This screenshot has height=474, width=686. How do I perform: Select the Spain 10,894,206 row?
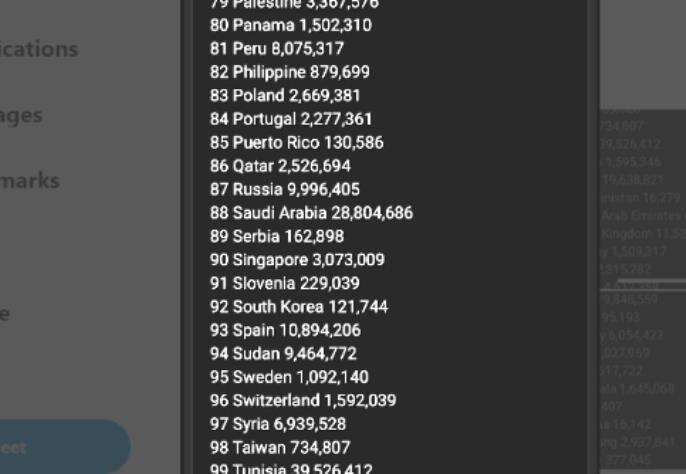[284, 331]
